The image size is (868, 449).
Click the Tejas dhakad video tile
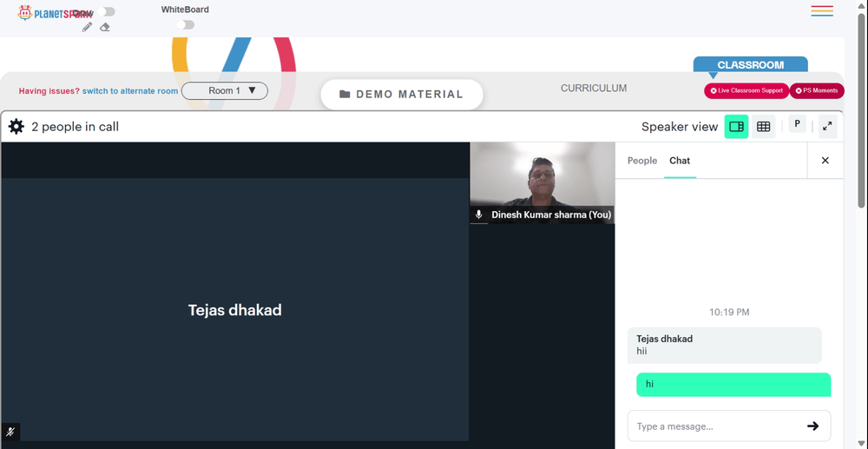234,309
